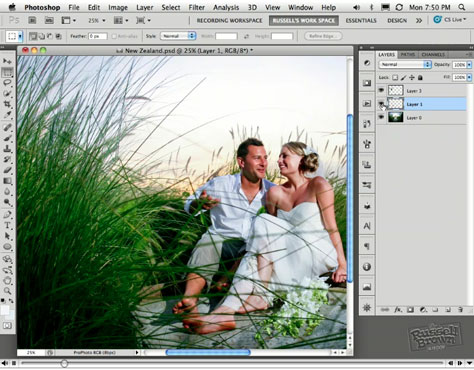This screenshot has width=474, height=370.
Task: Delete layer with trash icon
Action: [x=460, y=310]
